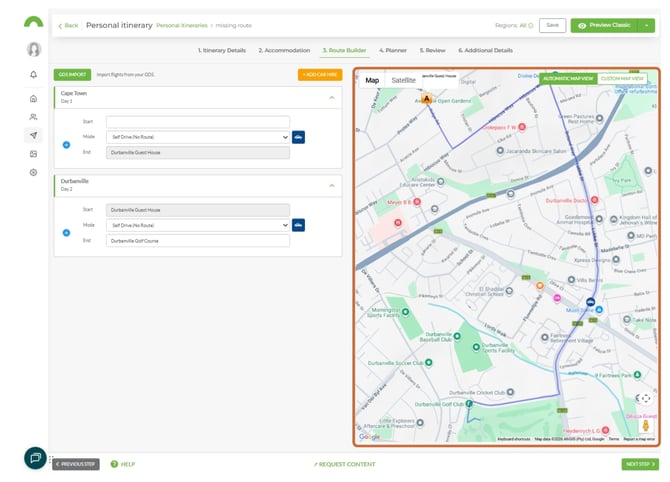
Task: Click the Back link
Action: pyautogui.click(x=68, y=26)
